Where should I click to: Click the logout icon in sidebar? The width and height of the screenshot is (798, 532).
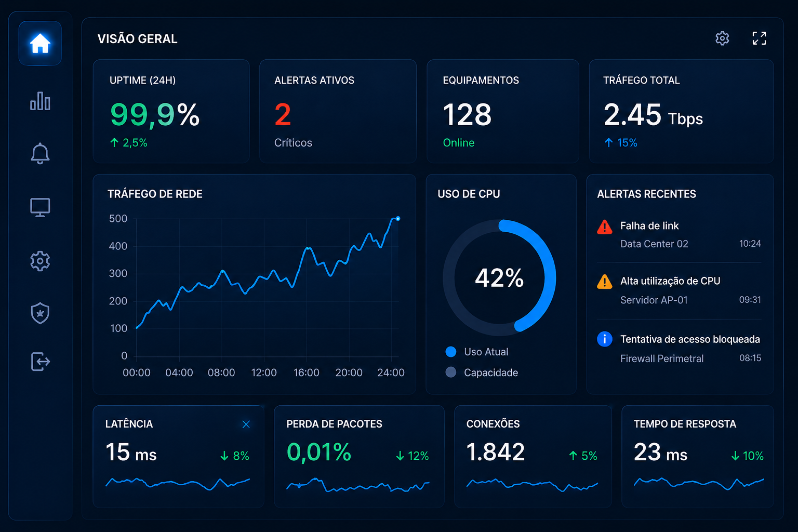40,361
